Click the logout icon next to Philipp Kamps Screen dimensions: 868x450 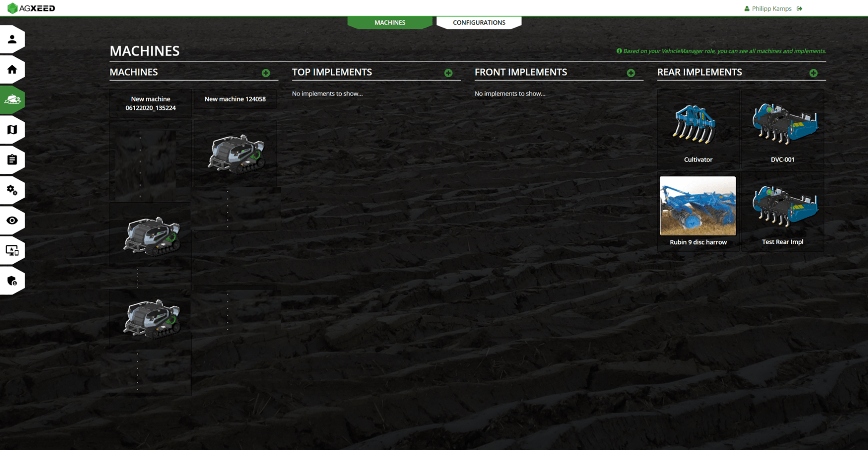coord(800,8)
